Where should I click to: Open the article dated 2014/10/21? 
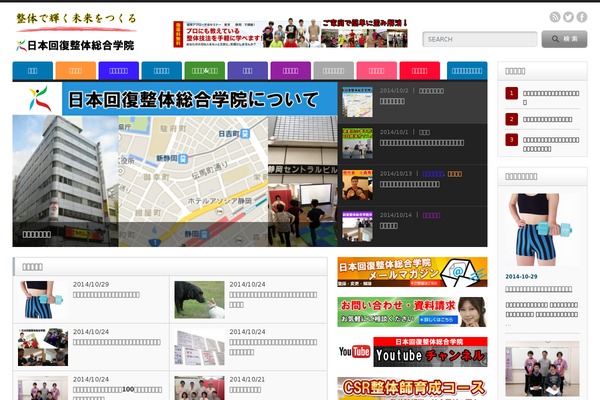[x=248, y=386]
